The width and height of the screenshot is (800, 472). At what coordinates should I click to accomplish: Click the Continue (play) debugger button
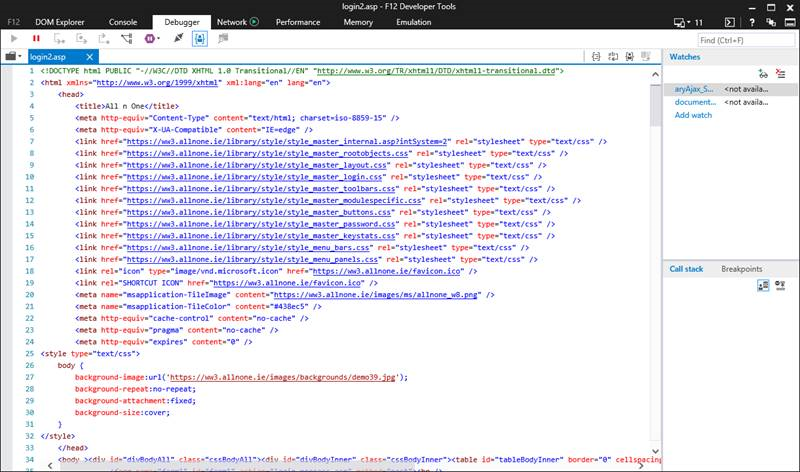coord(15,38)
